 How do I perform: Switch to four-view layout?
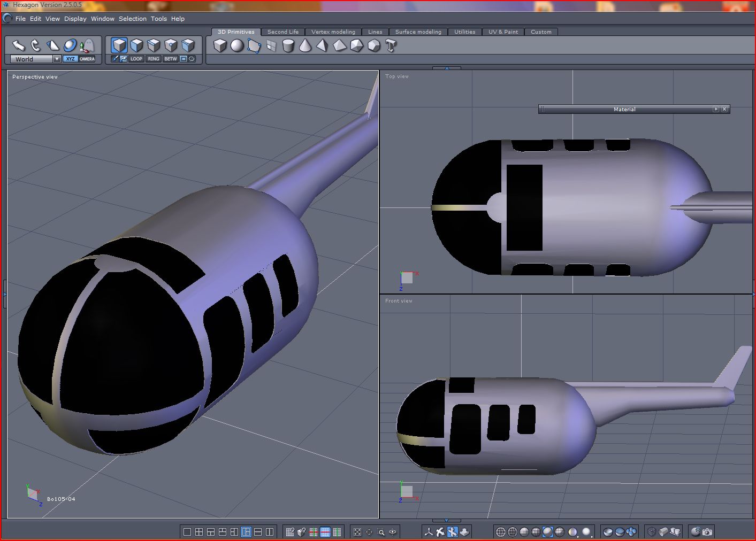[199, 532]
